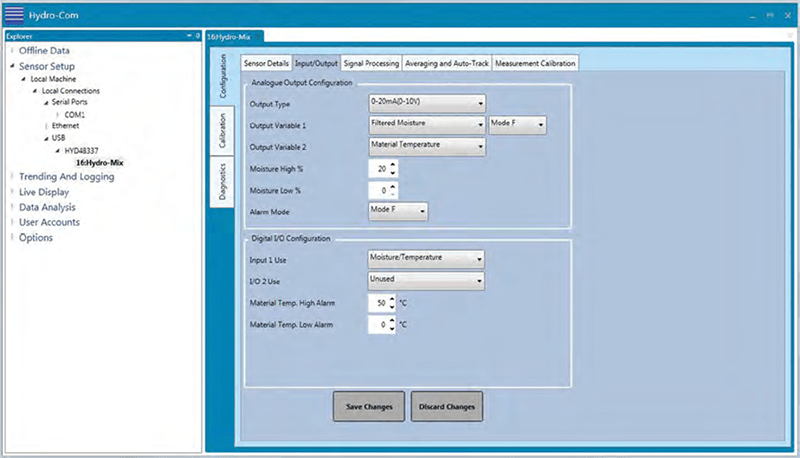Open the Output Variable 1 dropdown
The image size is (800, 458).
click(x=427, y=124)
